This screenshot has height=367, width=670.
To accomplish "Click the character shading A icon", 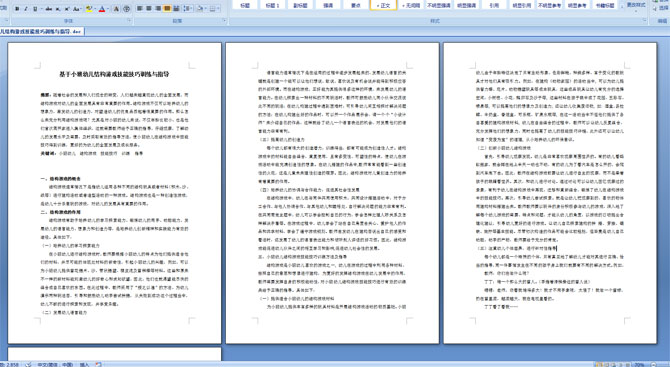I will pyautogui.click(x=116, y=9).
